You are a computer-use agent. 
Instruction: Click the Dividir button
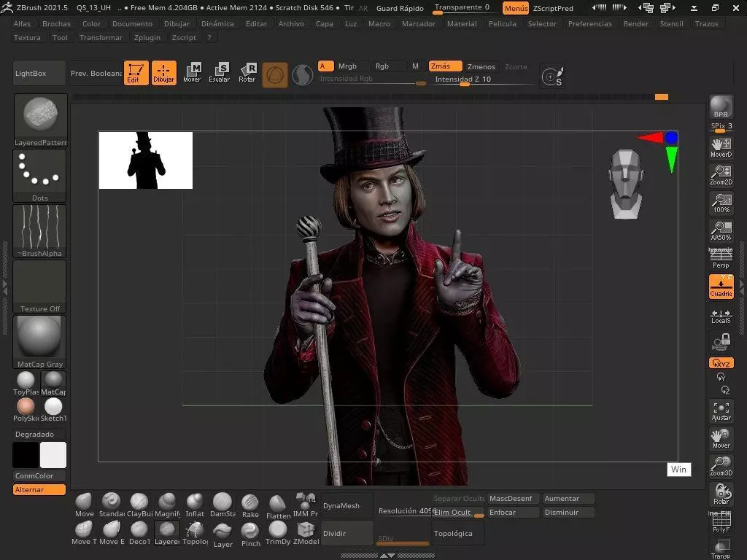[348, 533]
